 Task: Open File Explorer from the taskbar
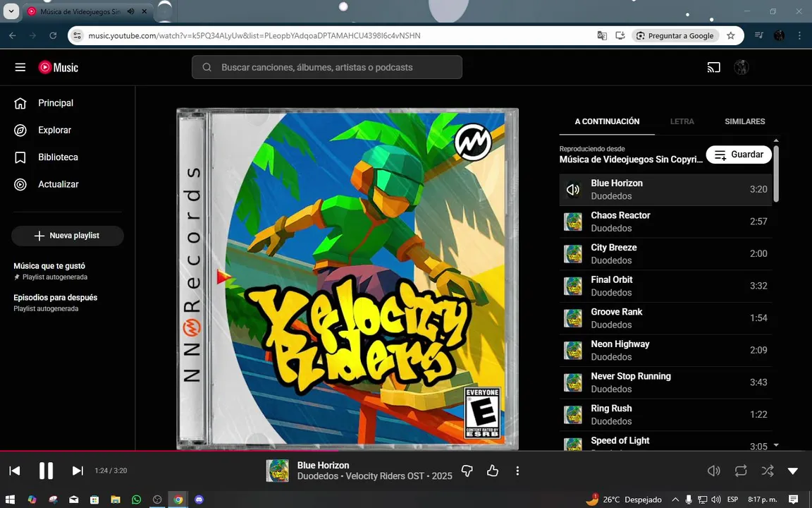[115, 500]
